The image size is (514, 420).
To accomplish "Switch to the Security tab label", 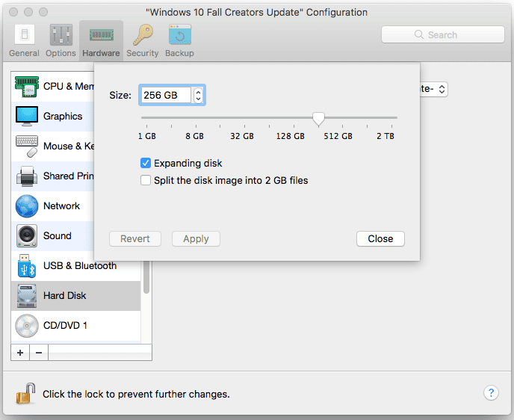I will (x=143, y=53).
